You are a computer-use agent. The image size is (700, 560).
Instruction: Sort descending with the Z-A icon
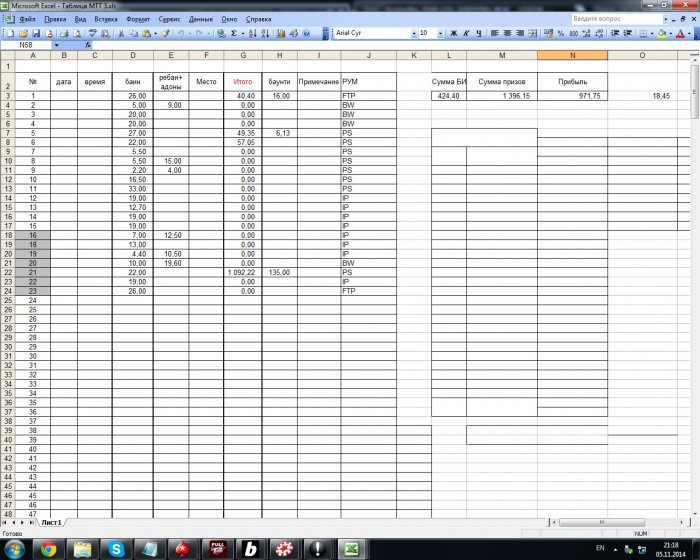[265, 33]
